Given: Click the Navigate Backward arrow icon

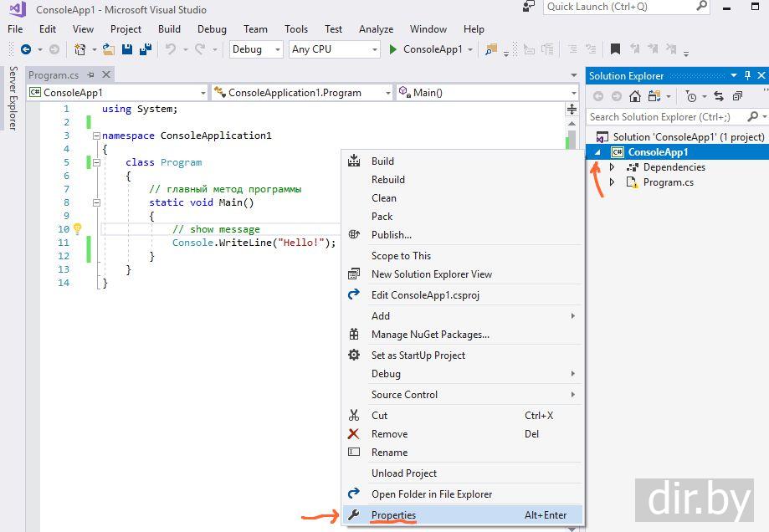Looking at the screenshot, I should tap(26, 49).
